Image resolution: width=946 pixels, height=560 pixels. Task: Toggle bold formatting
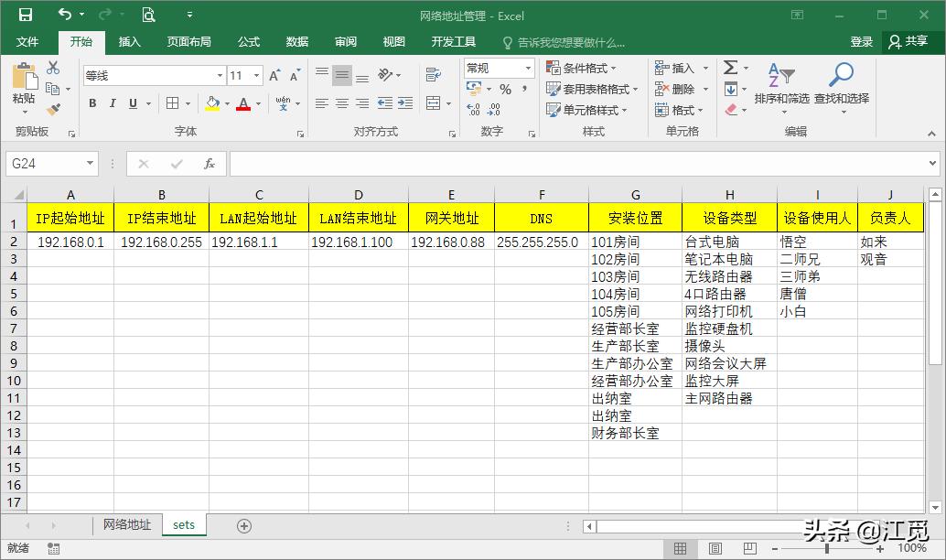pyautogui.click(x=92, y=103)
